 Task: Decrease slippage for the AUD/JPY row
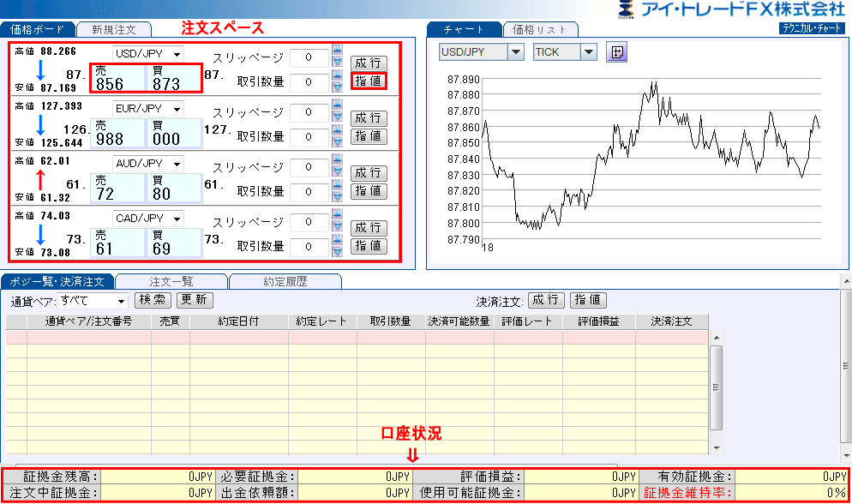(338, 171)
